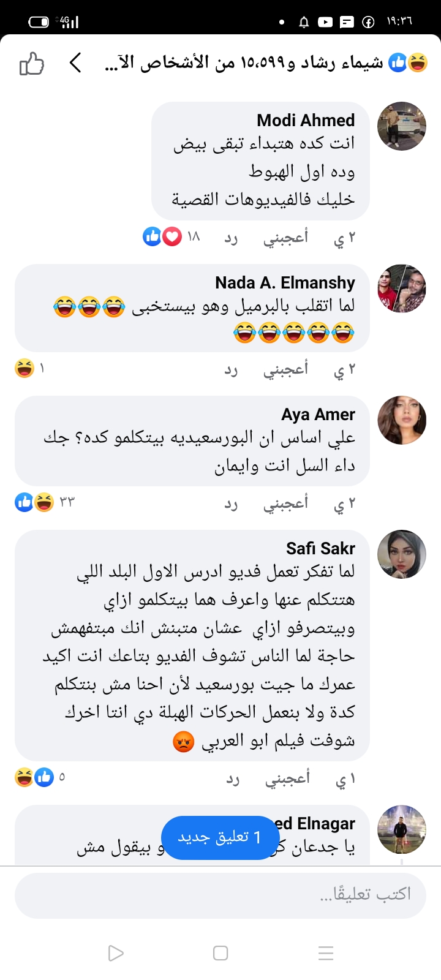
Task: Tap Safi Sakr's profile picture
Action: pyautogui.click(x=402, y=554)
